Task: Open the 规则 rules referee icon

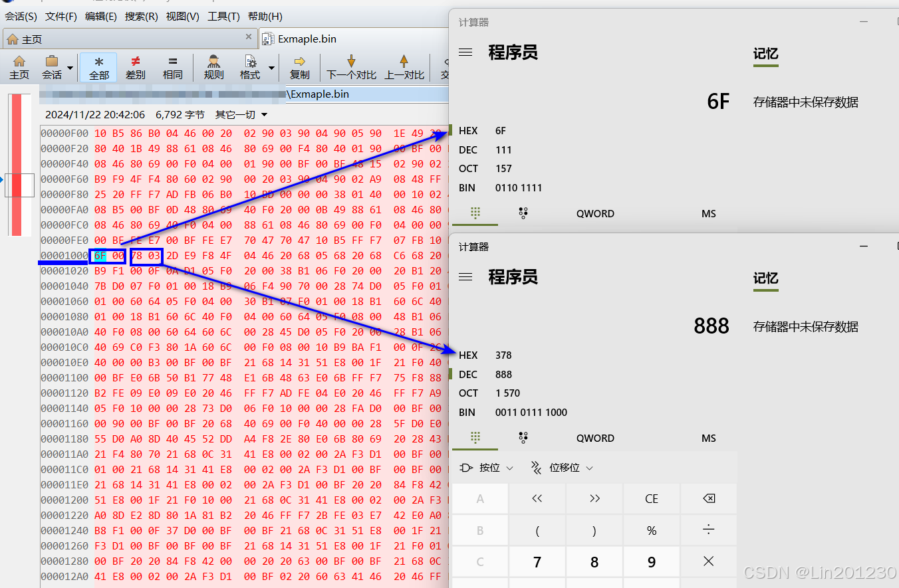Action: pos(213,67)
